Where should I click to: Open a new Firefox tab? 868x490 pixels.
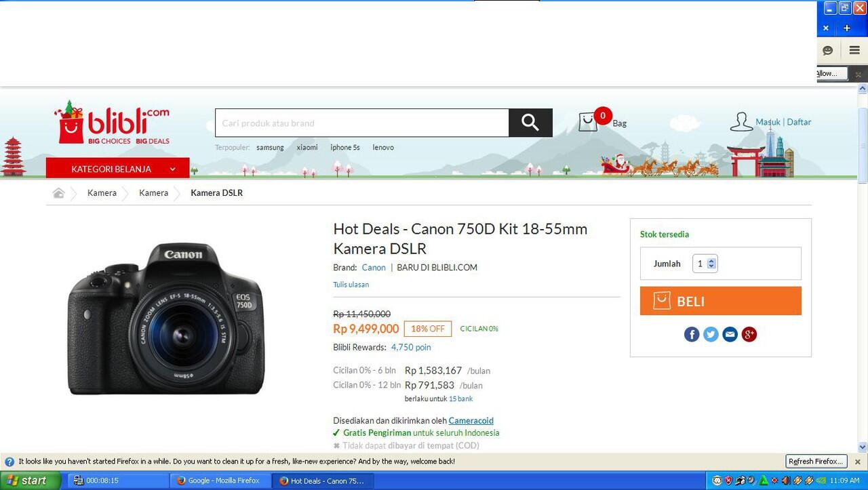click(x=846, y=28)
